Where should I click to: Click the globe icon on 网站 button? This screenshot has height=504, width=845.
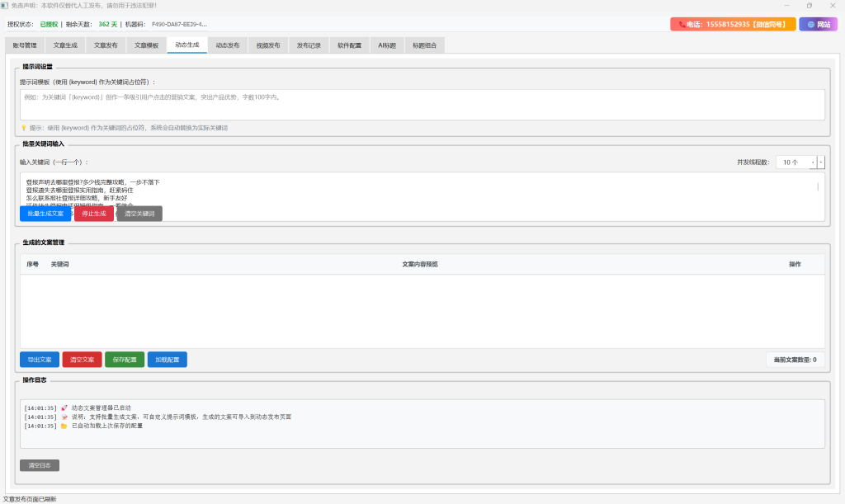click(x=810, y=25)
